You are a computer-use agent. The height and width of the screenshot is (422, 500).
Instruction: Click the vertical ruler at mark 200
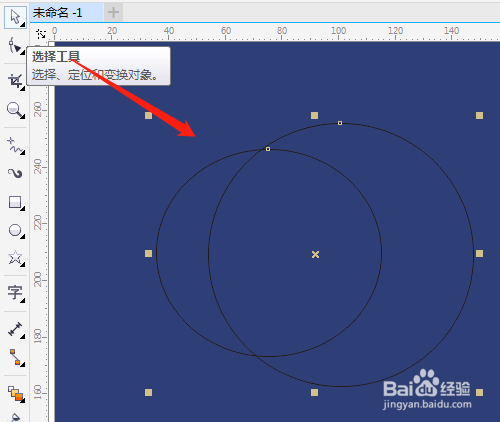click(x=39, y=279)
